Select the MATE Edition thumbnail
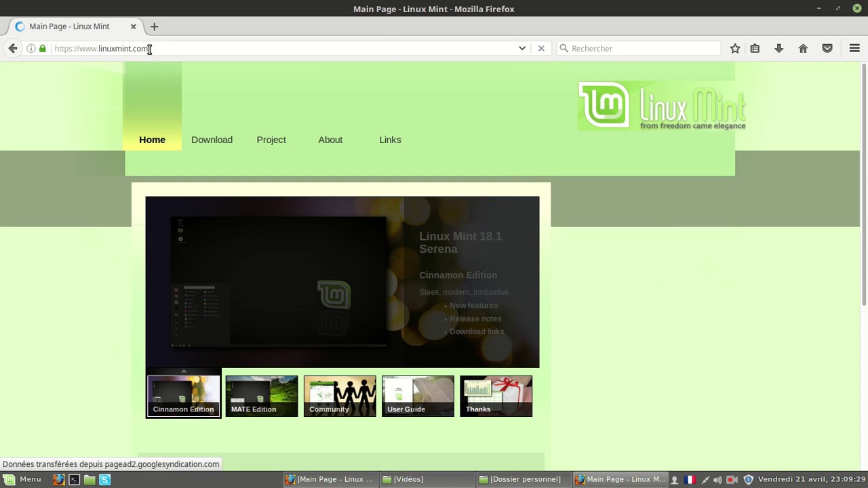This screenshot has height=488, width=868. 262,396
